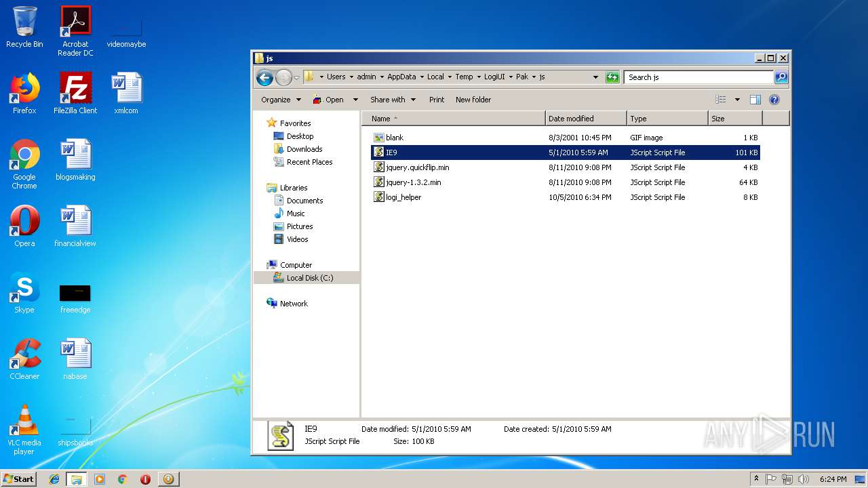
Task: Click the Explorer Back arrow button
Action: tap(264, 77)
